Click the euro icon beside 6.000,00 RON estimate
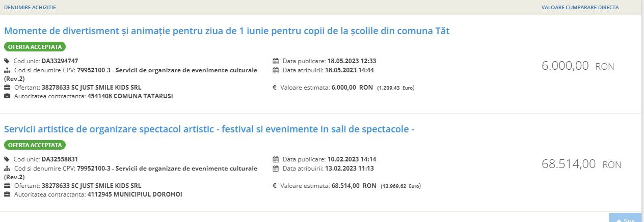This screenshot has width=644, height=222. [275, 88]
